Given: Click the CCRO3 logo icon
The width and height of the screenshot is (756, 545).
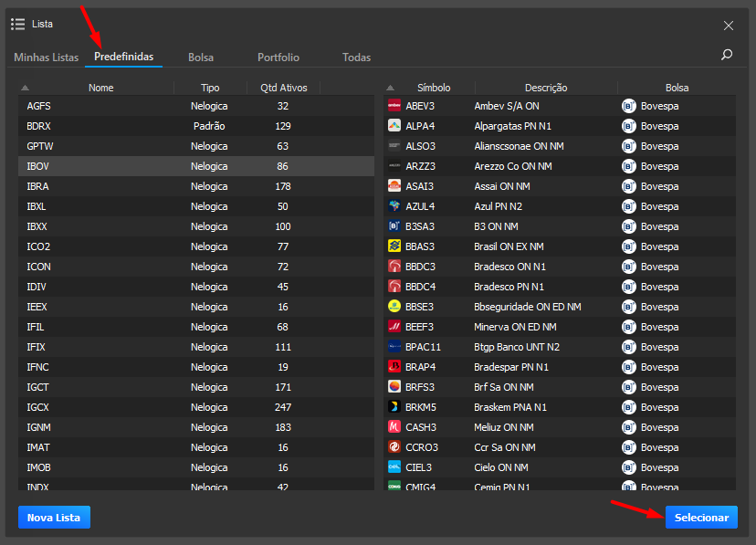Looking at the screenshot, I should click(x=394, y=447).
